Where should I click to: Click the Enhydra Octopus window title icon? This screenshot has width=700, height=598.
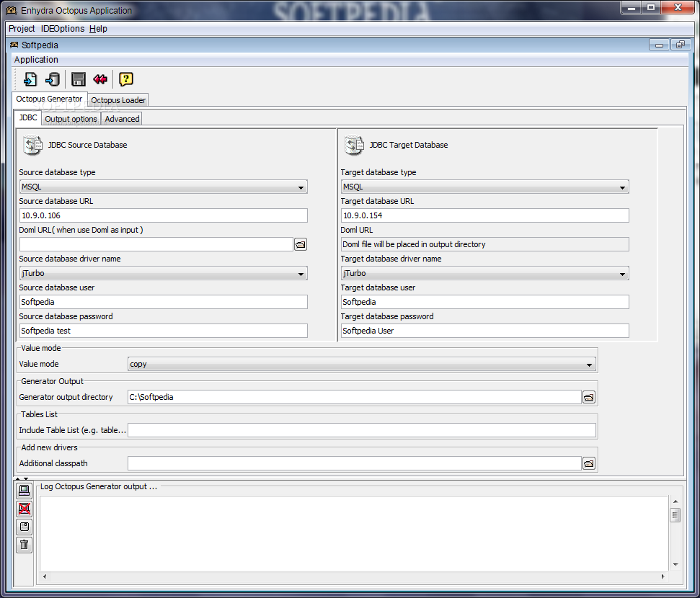click(12, 10)
